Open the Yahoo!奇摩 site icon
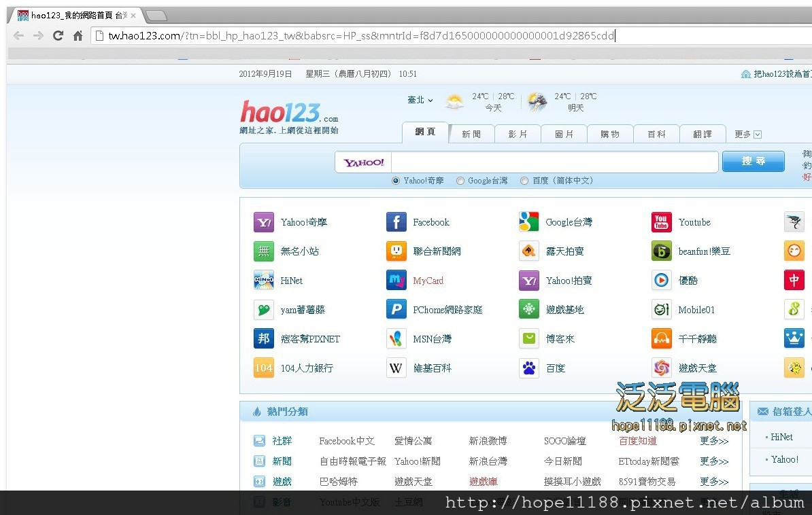The width and height of the screenshot is (812, 515). click(264, 222)
